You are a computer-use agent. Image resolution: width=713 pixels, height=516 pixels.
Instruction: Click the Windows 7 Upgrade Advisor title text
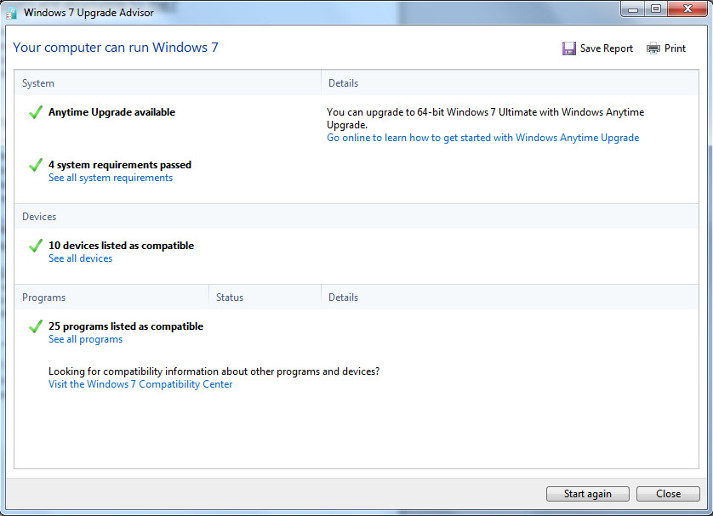89,13
